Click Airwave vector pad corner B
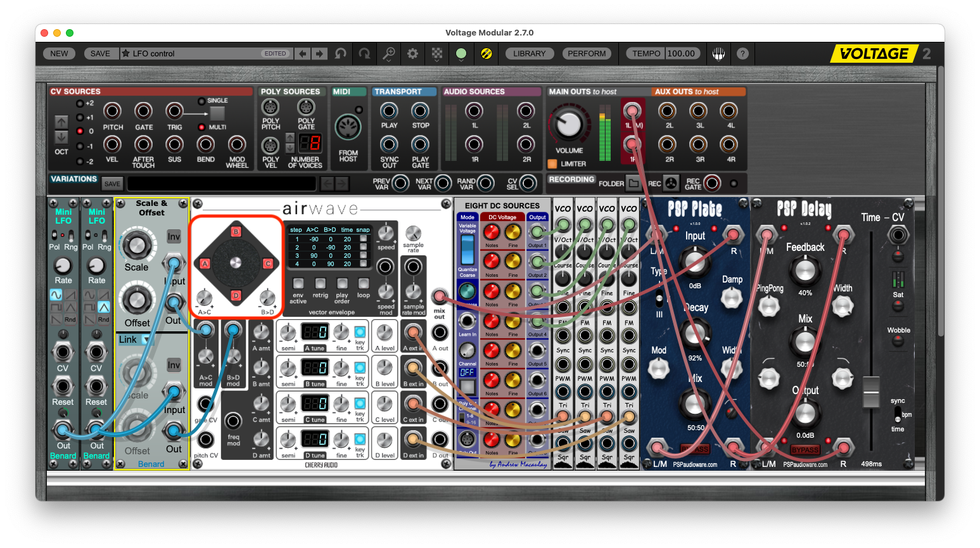Image resolution: width=980 pixels, height=548 pixels. point(236,232)
